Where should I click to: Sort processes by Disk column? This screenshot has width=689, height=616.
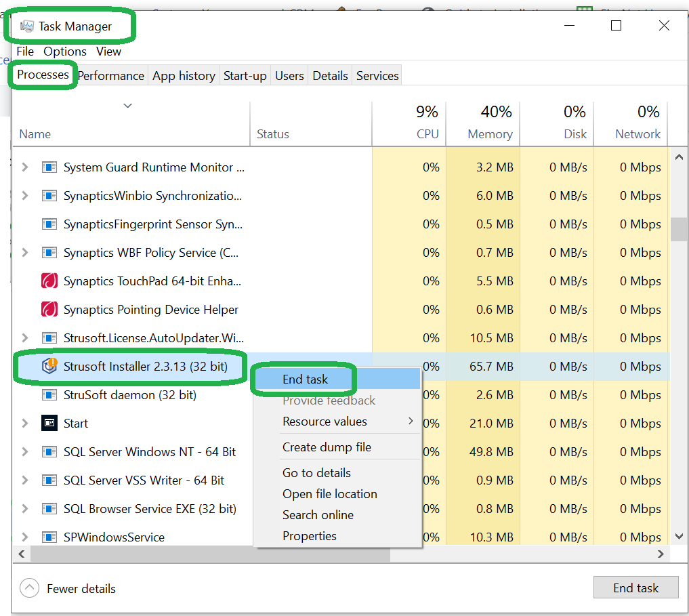(557, 124)
